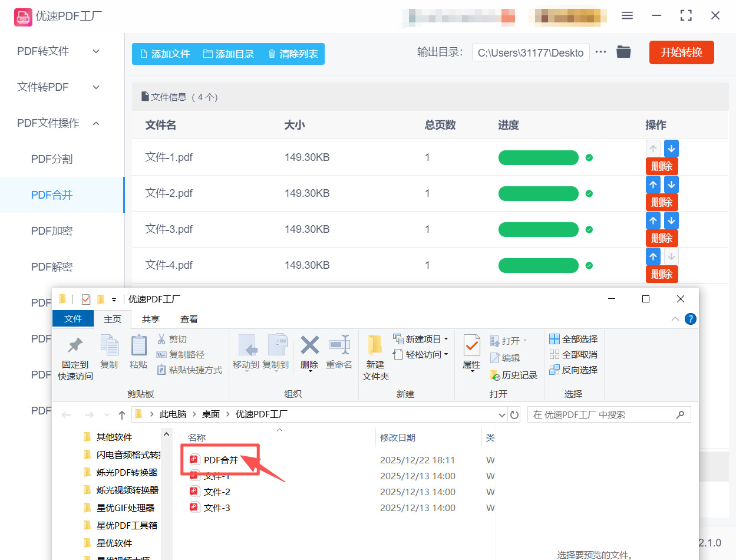Move 文件-4.pdf up with arrow icon
Image resolution: width=736 pixels, height=560 pixels.
[653, 256]
